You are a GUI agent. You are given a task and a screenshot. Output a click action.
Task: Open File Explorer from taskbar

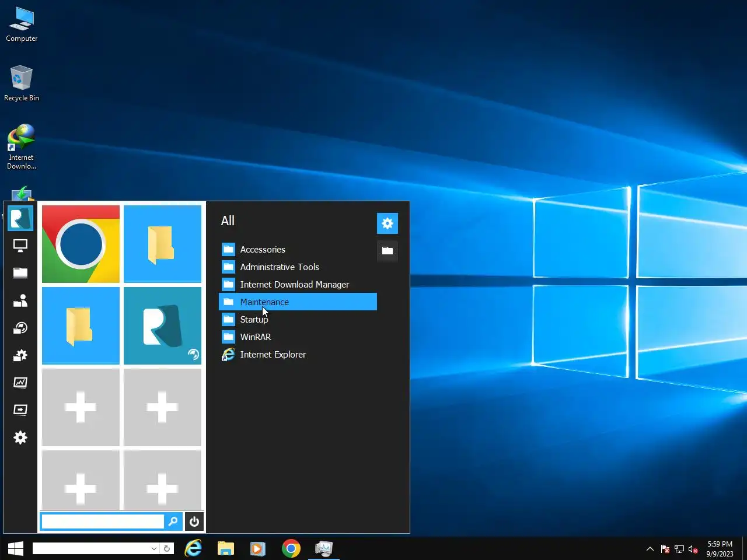coord(226,548)
